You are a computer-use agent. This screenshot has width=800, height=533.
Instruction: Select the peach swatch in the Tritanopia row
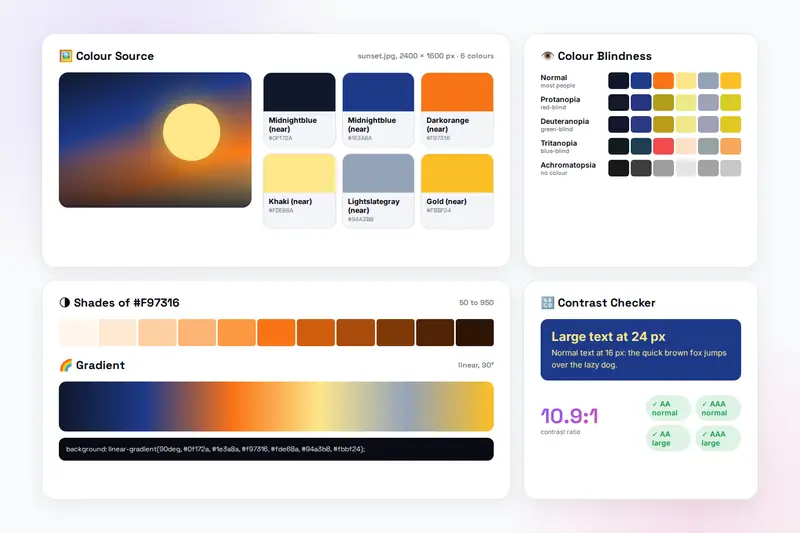tap(686, 146)
